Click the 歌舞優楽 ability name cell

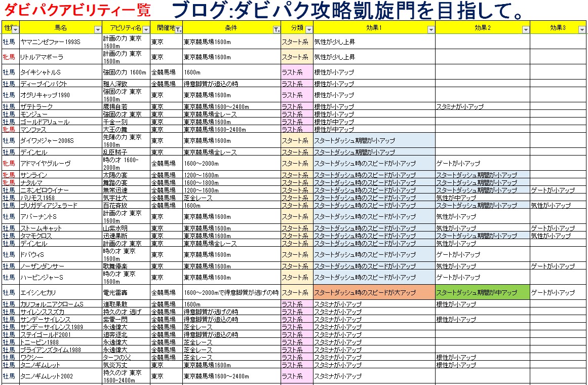pyautogui.click(x=126, y=266)
